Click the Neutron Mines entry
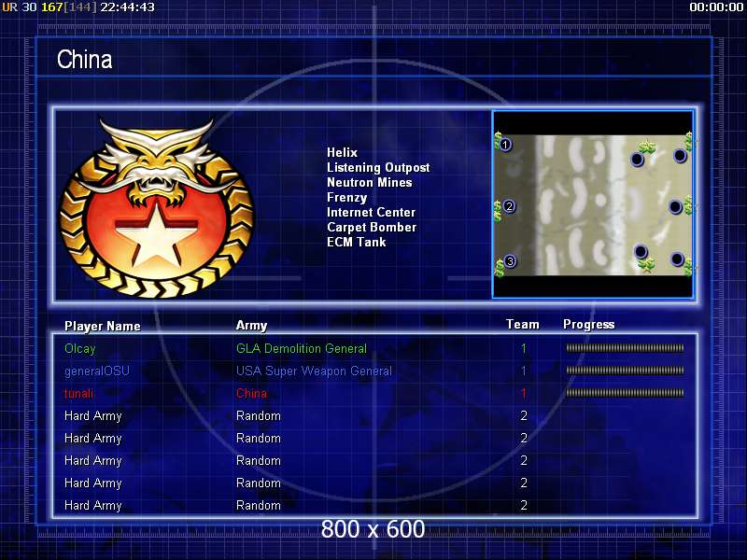747x560 pixels. (369, 182)
